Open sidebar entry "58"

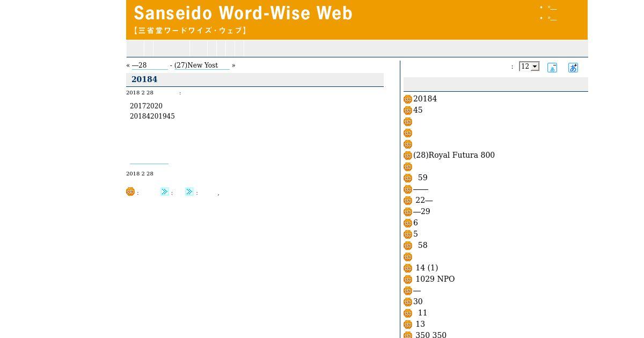[422, 245]
